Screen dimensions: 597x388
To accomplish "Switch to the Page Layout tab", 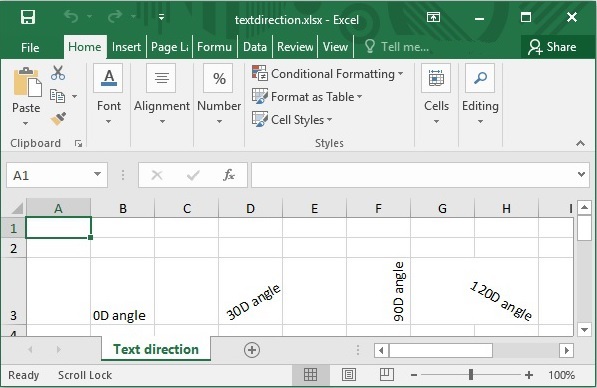I will [x=169, y=47].
